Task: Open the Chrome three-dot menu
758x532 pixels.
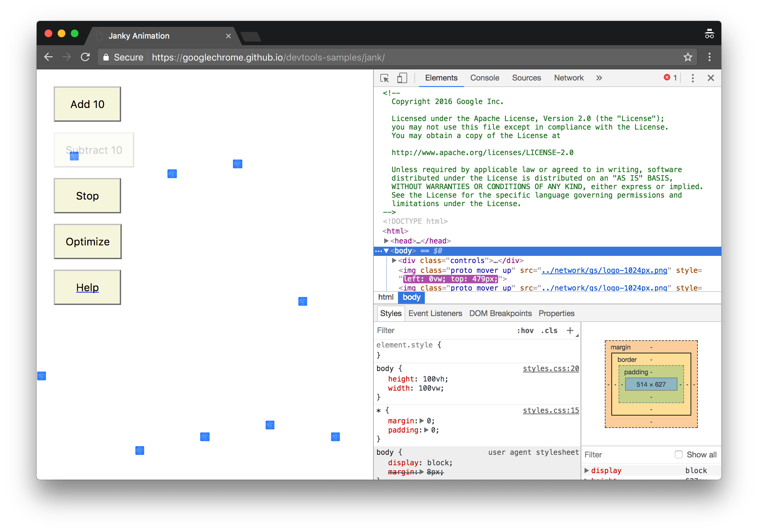Action: pyautogui.click(x=709, y=58)
